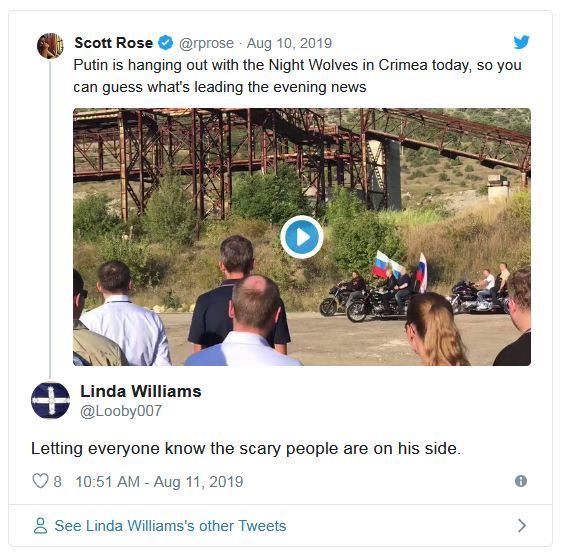Select the quoted tweet text about Putin
Viewport: 561px width, 557px height.
point(297,76)
